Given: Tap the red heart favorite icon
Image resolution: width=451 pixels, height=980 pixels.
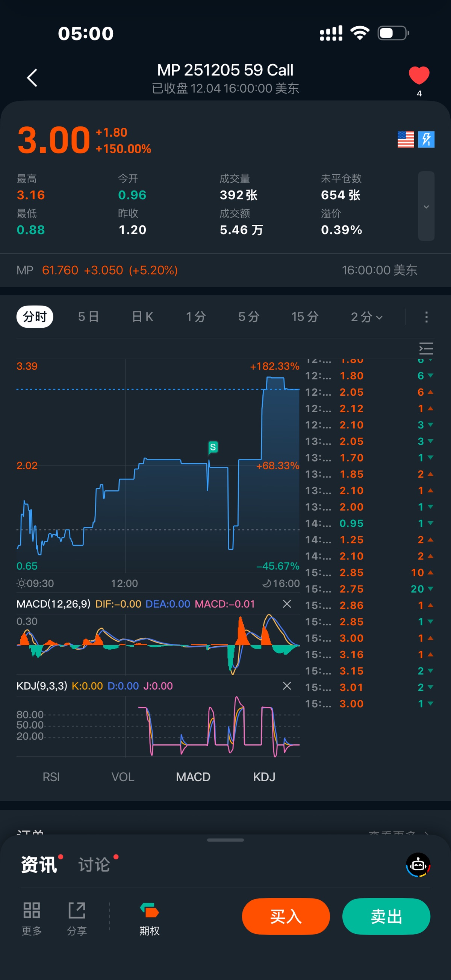Looking at the screenshot, I should tap(419, 75).
